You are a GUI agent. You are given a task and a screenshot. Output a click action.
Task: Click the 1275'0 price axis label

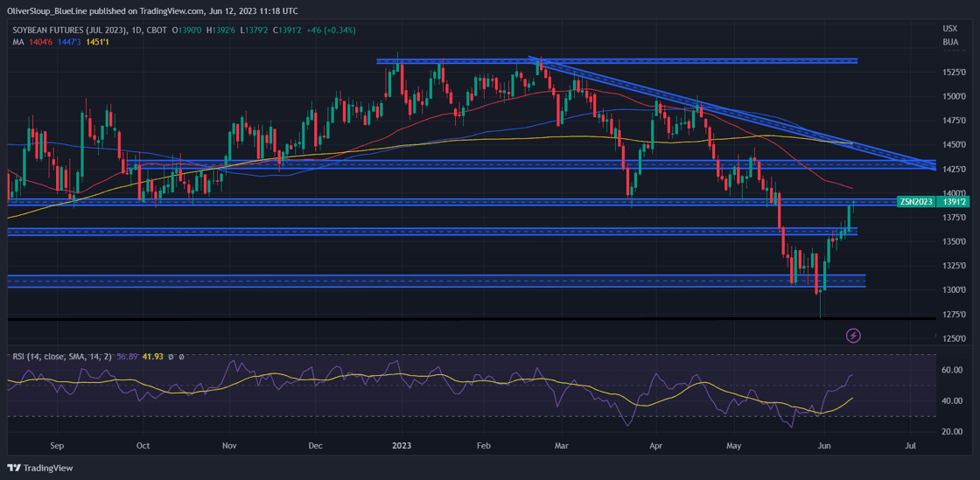[955, 314]
